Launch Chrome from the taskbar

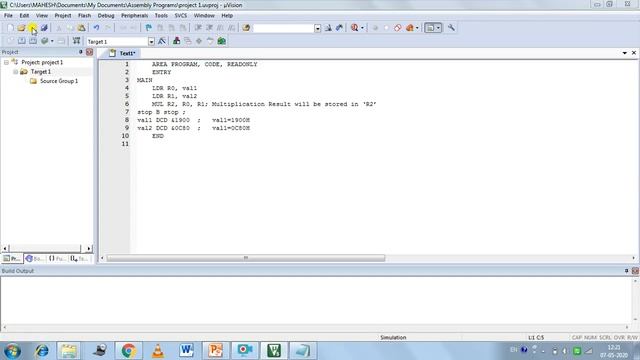tap(128, 351)
